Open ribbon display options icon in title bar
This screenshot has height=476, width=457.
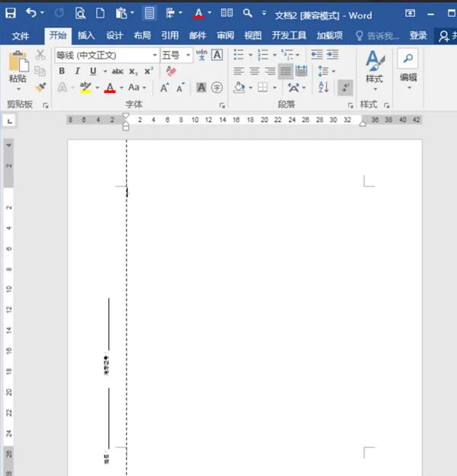[x=410, y=13]
